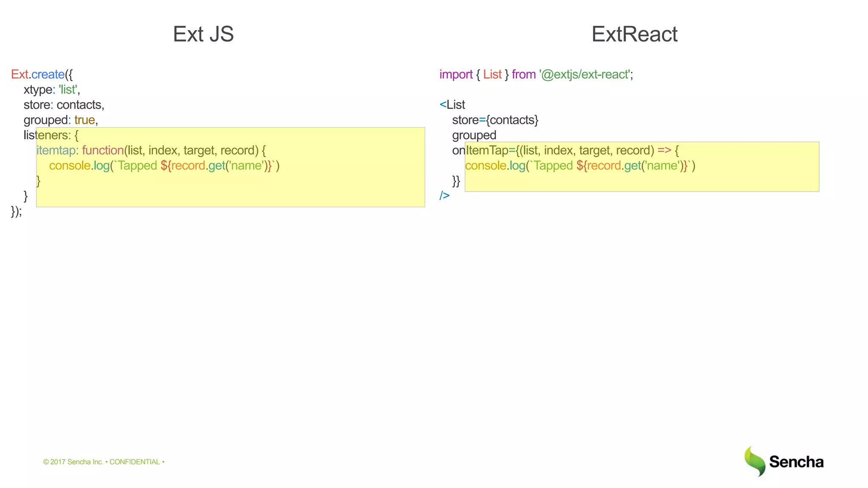The width and height of the screenshot is (868, 488).
Task: Click the Sencha leaf logo icon
Action: [755, 461]
